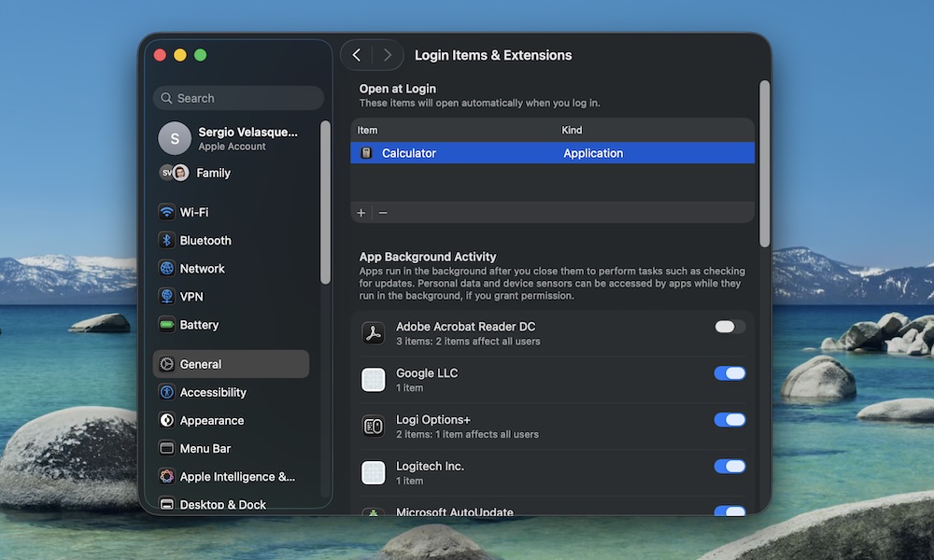The height and width of the screenshot is (560, 934).
Task: Open Bluetooth settings from the sidebar
Action: coord(166,240)
